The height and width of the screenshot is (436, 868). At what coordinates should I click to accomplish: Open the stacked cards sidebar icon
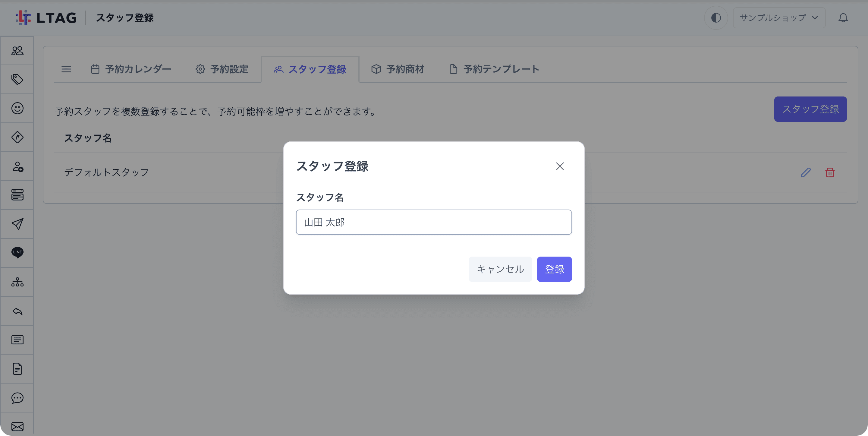tap(17, 195)
